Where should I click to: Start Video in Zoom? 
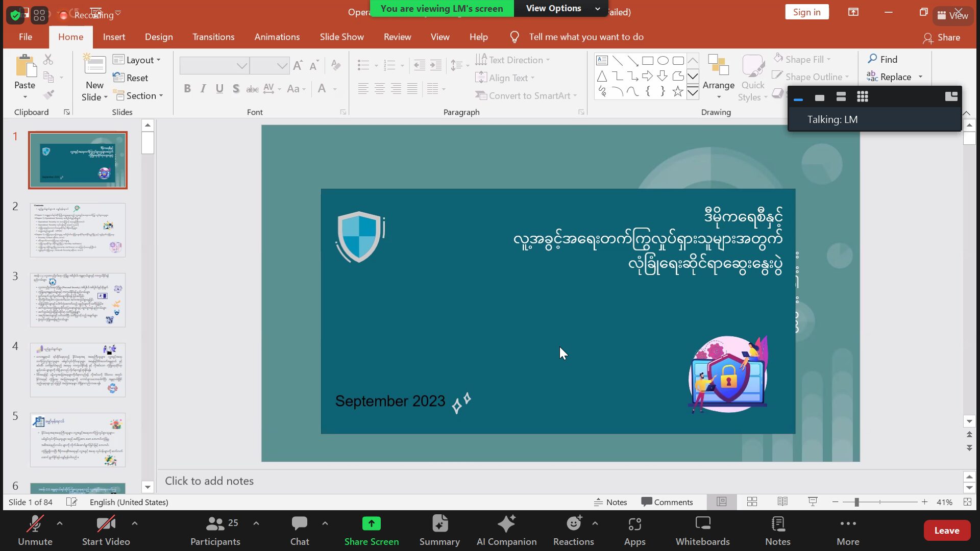pos(106,531)
